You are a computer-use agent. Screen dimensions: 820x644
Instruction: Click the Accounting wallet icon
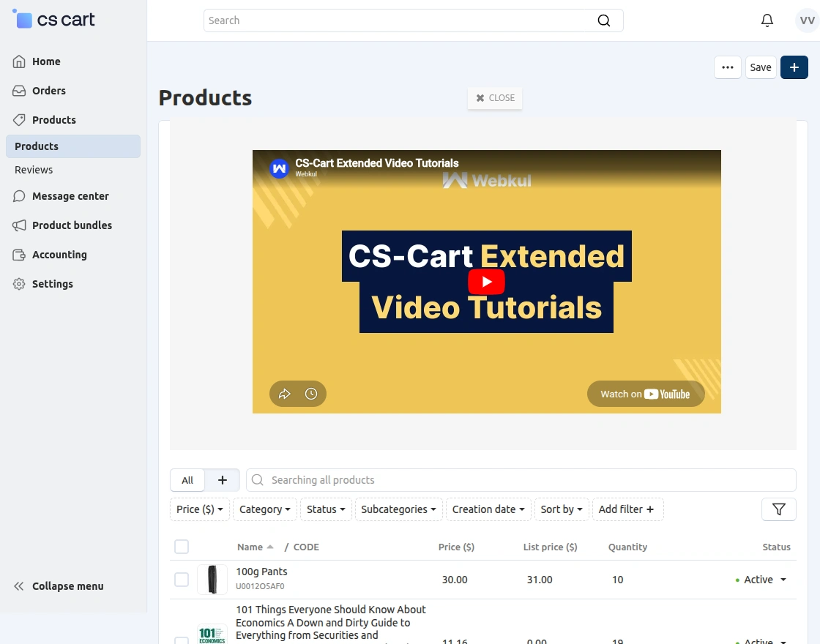click(19, 255)
